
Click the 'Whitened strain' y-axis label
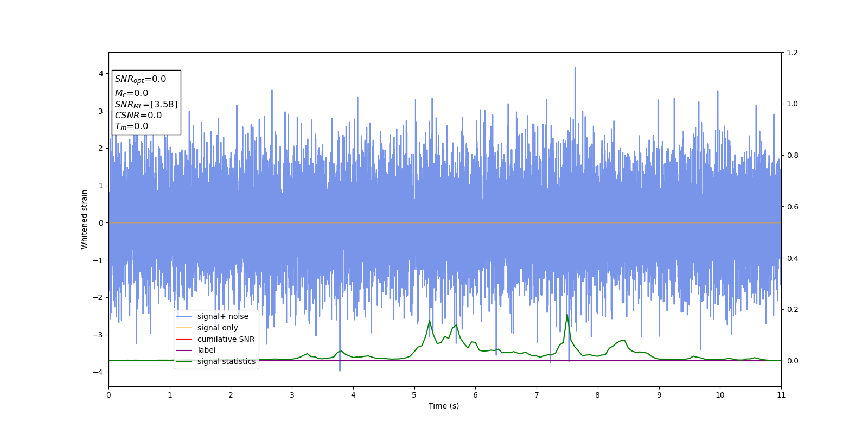point(85,219)
